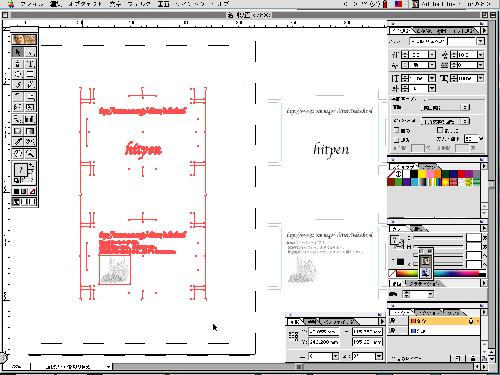Tick the first checkbox in character options
This screenshot has width=500, height=375.
[397, 130]
